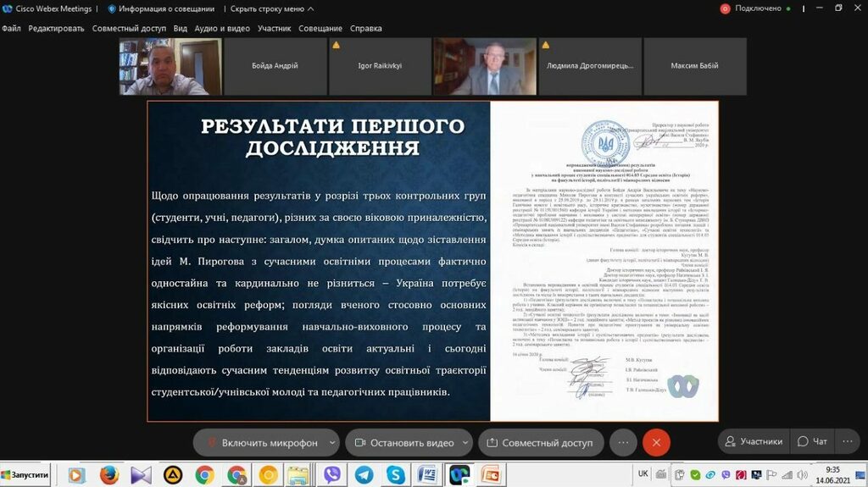868x487 pixels.
Task: Click the red leave meeting button
Action: (x=655, y=442)
